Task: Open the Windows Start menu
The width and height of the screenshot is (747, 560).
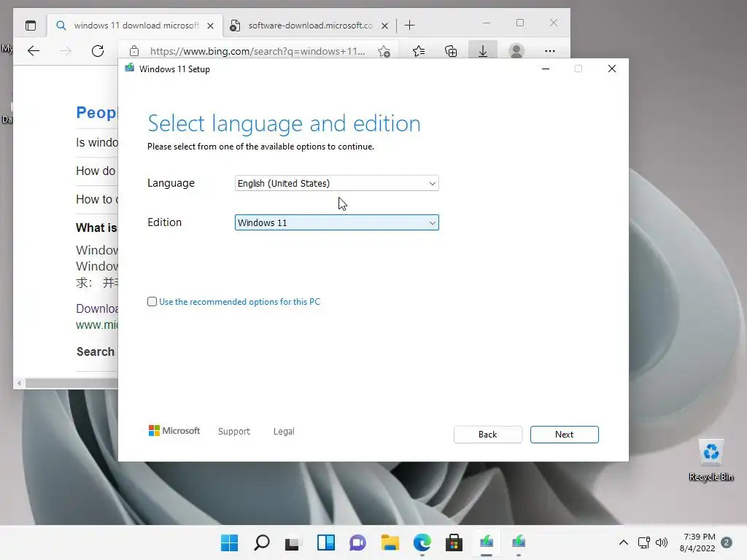Action: click(229, 542)
